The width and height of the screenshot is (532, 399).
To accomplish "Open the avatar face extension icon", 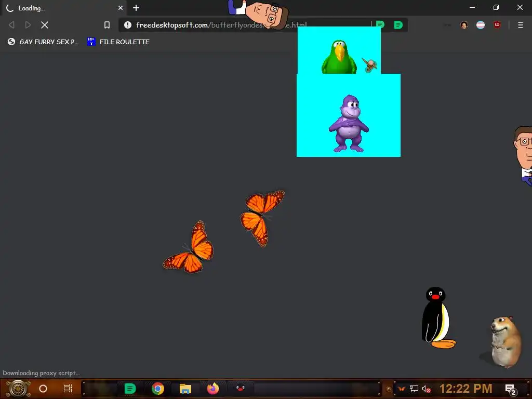I will tap(464, 25).
